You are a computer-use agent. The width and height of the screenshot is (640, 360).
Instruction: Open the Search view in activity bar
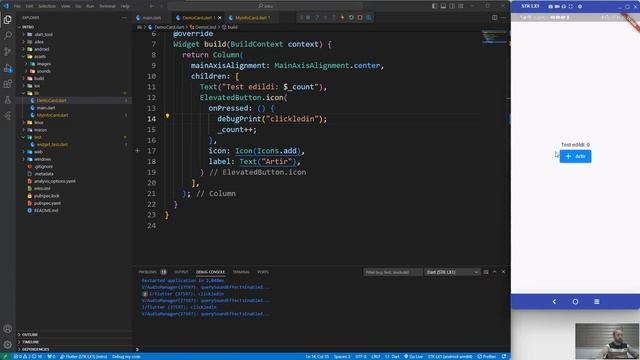click(x=7, y=36)
